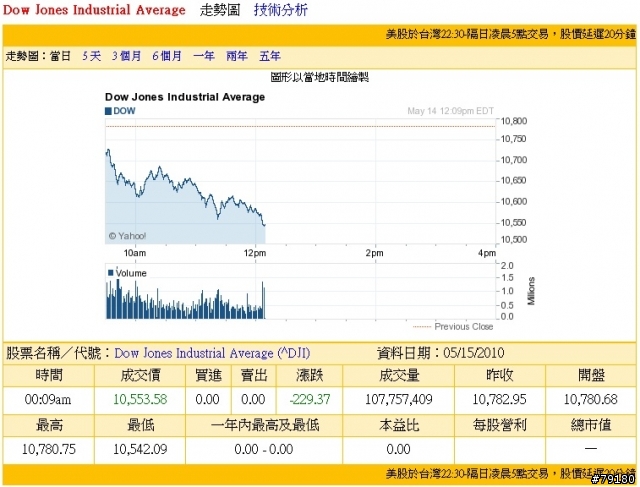This screenshot has height=487, width=640.
Task: Click the 10,542.09 low value
Action: pos(140,449)
